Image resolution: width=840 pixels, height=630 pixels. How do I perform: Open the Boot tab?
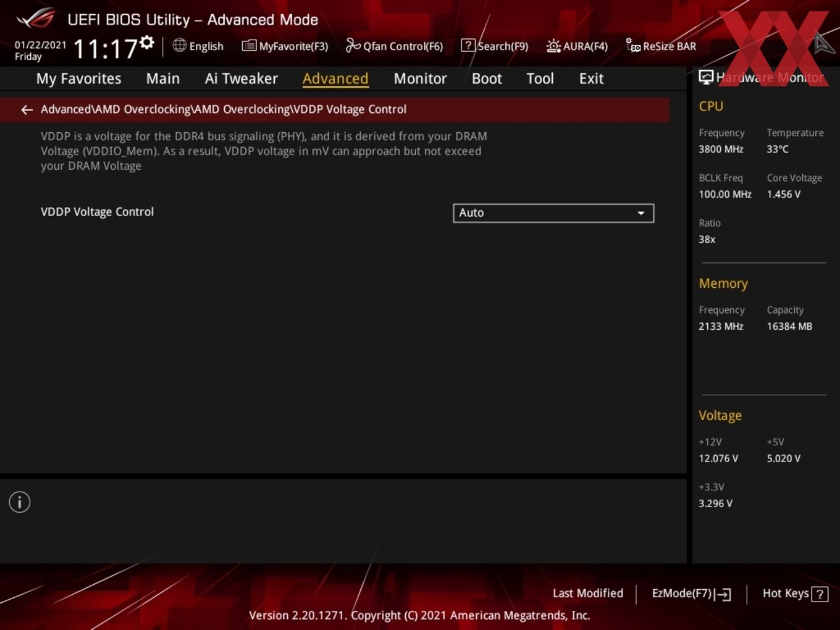point(487,78)
